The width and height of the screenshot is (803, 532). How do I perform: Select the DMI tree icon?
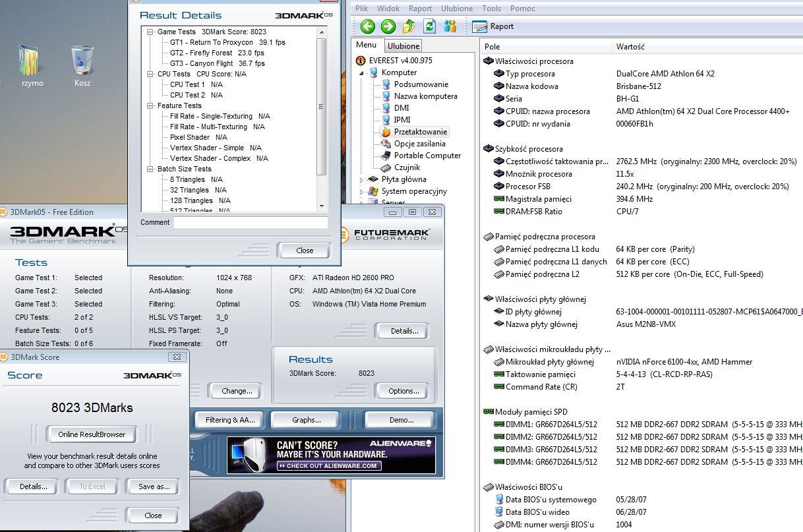click(x=386, y=108)
